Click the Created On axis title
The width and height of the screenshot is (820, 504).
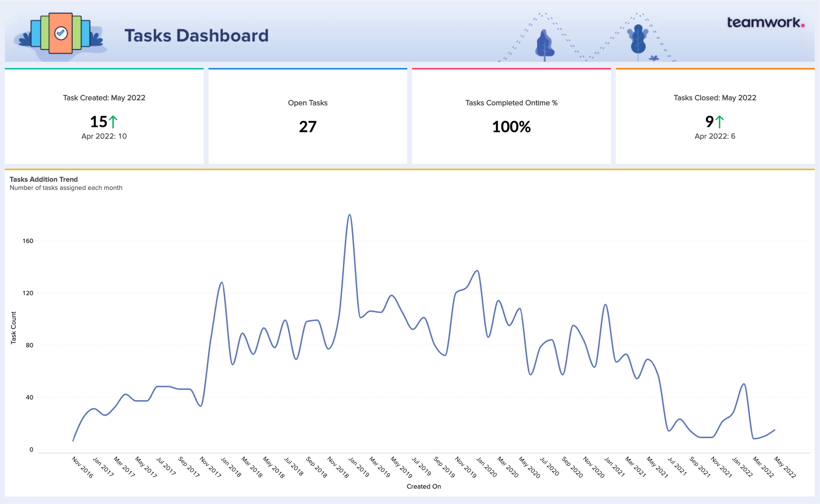click(x=423, y=486)
